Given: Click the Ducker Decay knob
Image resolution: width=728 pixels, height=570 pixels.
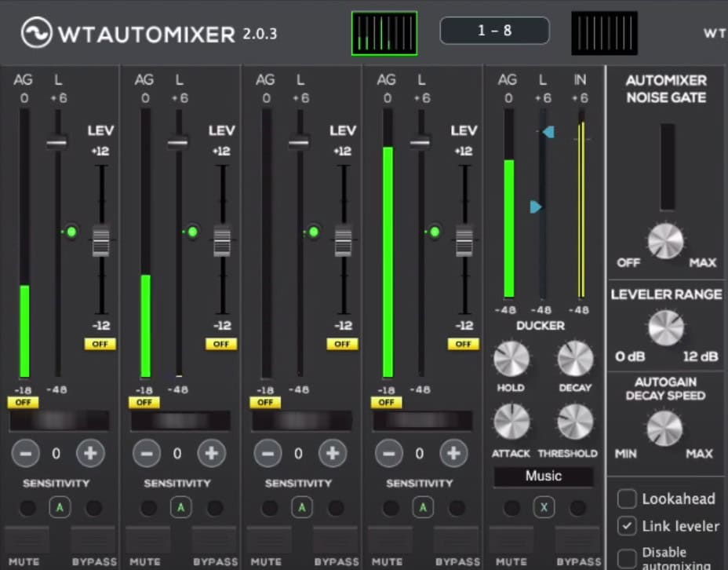Looking at the screenshot, I should pyautogui.click(x=575, y=360).
